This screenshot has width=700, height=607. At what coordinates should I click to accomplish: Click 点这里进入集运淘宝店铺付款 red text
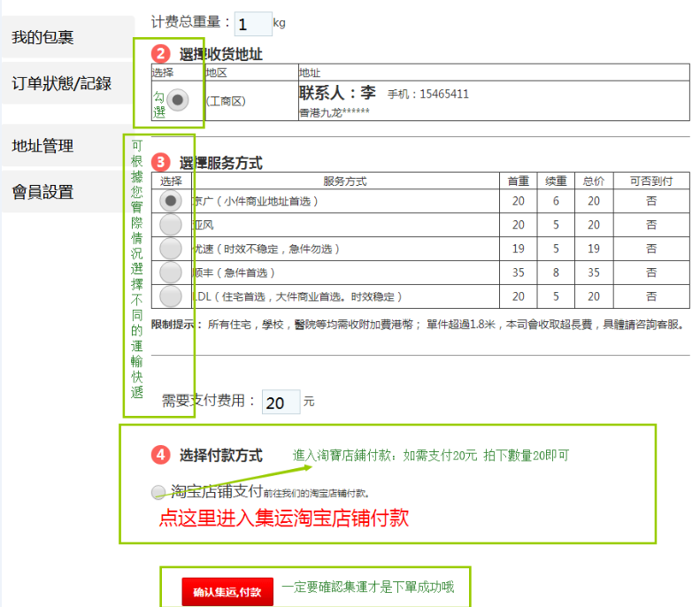284,518
